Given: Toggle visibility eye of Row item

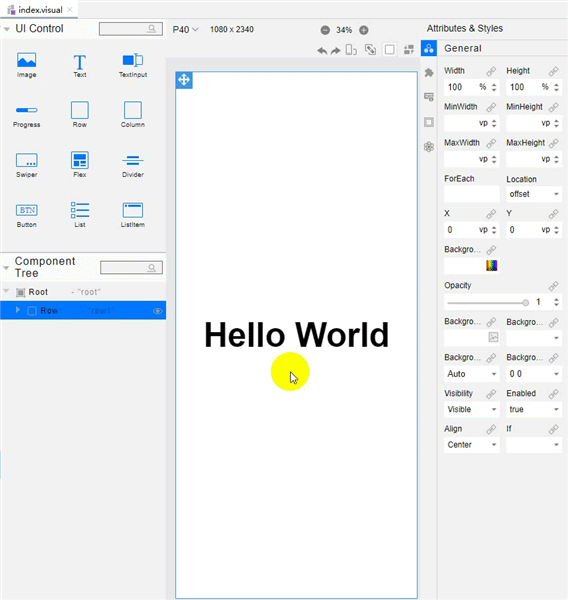Looking at the screenshot, I should click(x=158, y=311).
